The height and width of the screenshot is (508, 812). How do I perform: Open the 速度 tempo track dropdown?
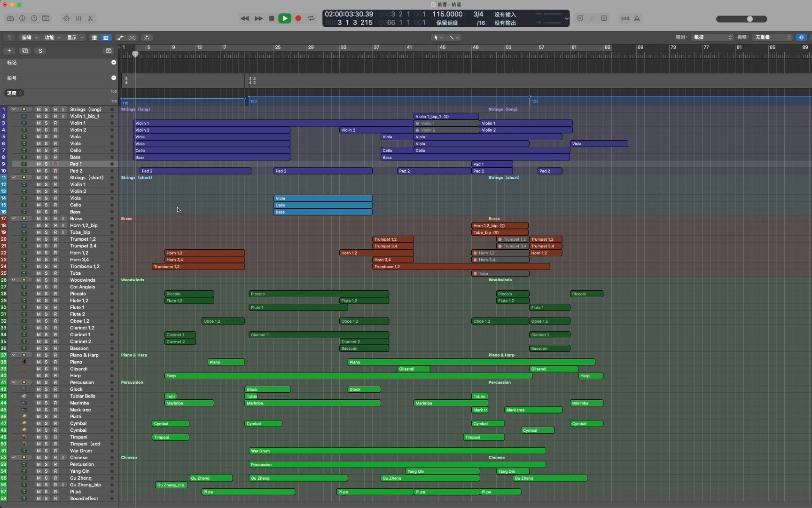tap(14, 93)
